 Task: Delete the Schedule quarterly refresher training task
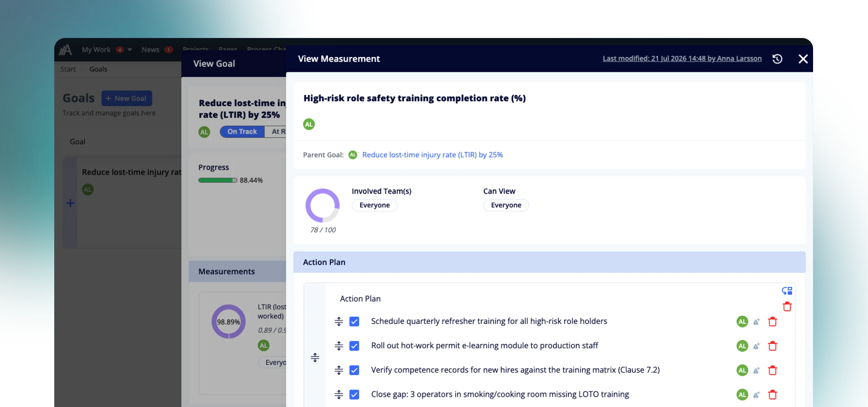pos(772,322)
